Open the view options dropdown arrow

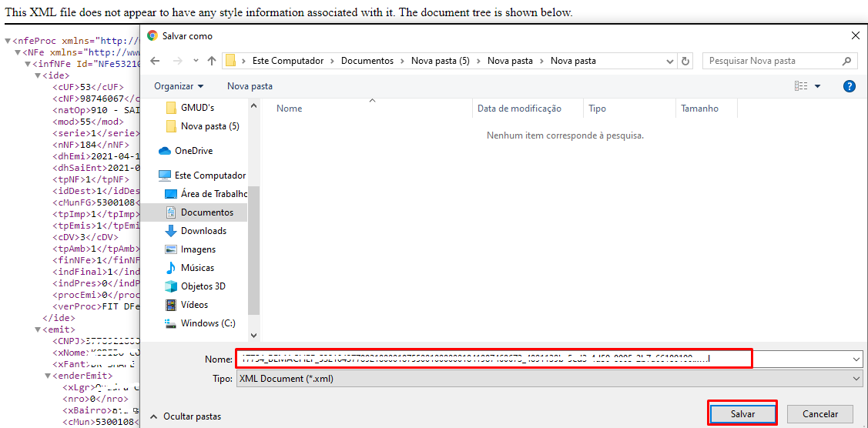818,86
